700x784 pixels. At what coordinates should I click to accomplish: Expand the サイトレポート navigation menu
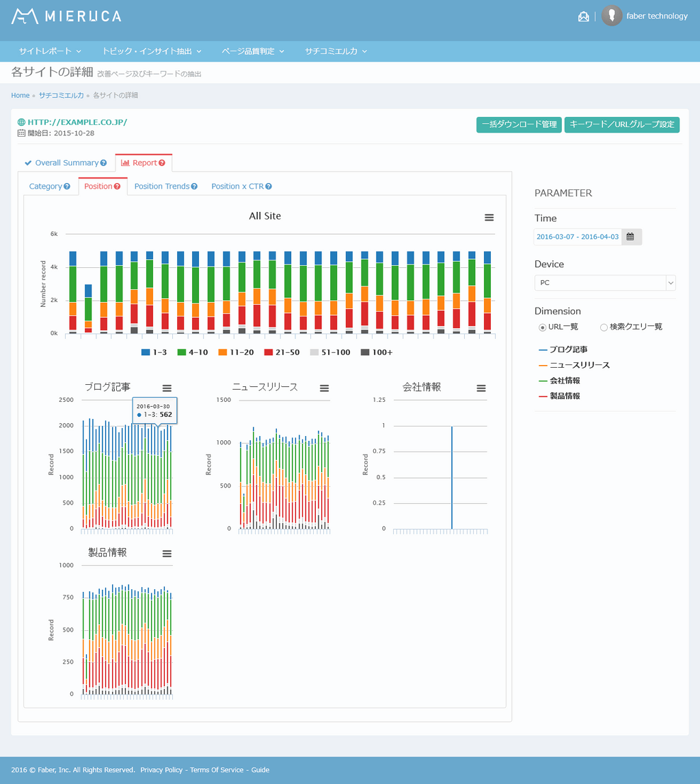pos(50,51)
